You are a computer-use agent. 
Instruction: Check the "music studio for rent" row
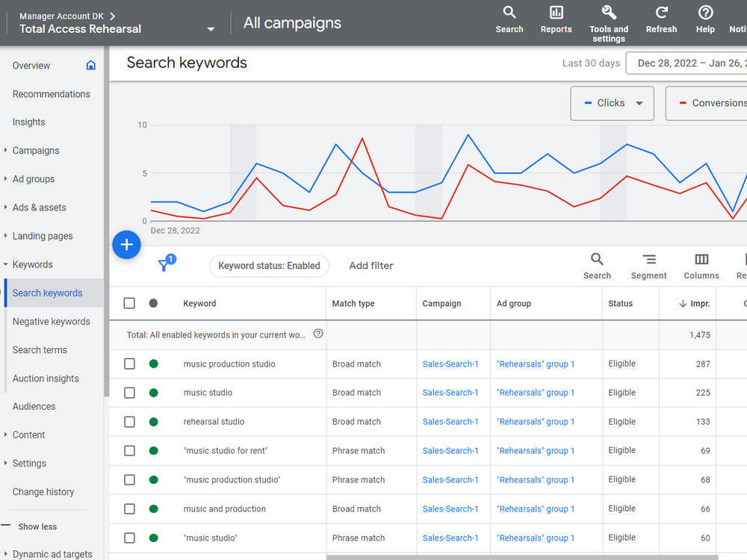129,450
